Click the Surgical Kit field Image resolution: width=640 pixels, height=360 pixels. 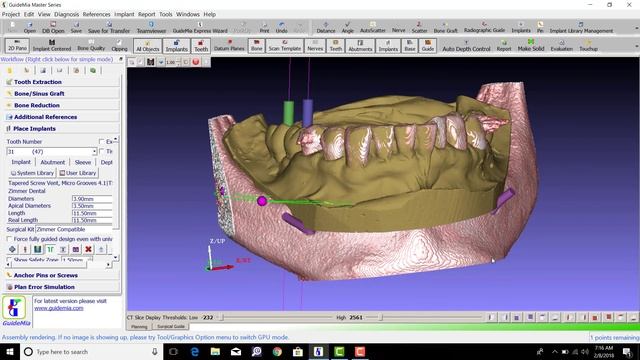(x=73, y=229)
